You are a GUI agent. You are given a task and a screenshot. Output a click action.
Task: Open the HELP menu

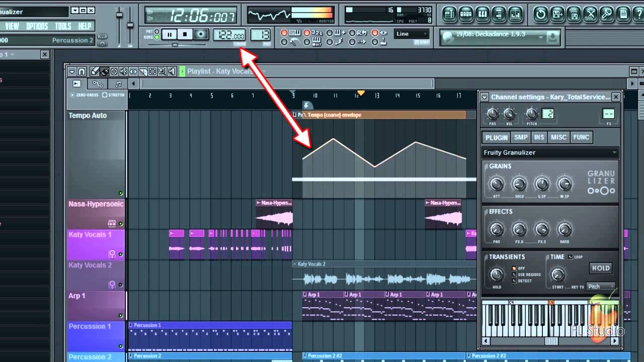pos(85,26)
